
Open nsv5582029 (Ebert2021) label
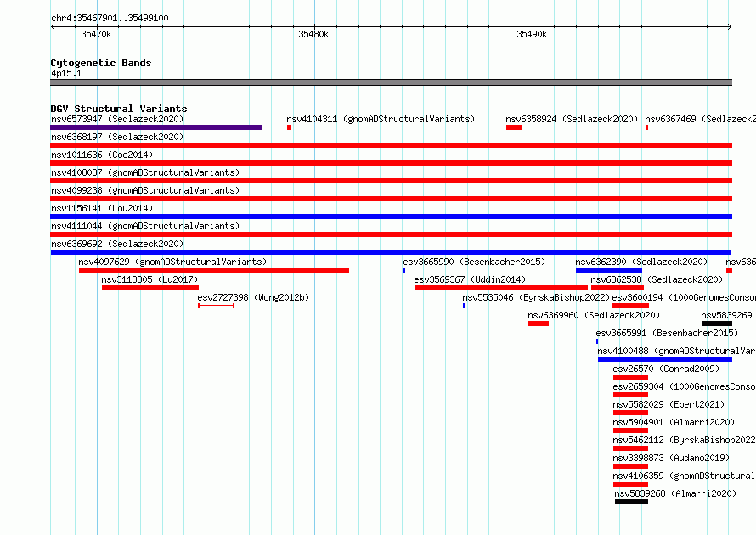point(669,404)
